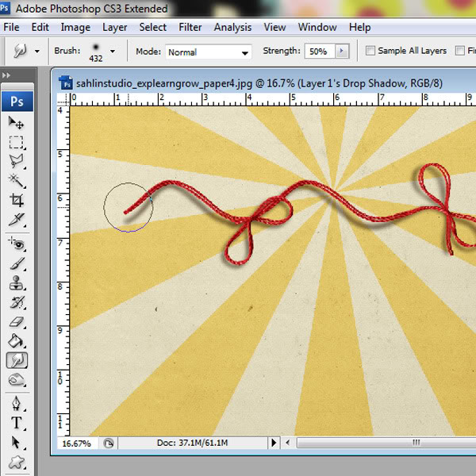Select the Slice tool
The height and width of the screenshot is (476, 476).
click(x=17, y=220)
